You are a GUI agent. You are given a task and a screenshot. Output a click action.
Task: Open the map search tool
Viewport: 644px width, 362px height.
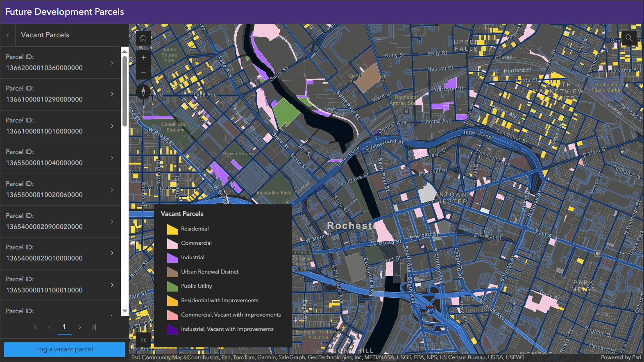tap(629, 38)
